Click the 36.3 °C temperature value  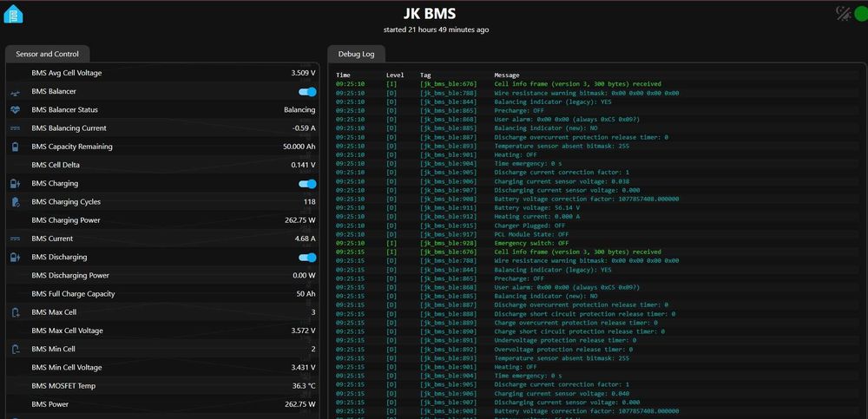[302, 386]
